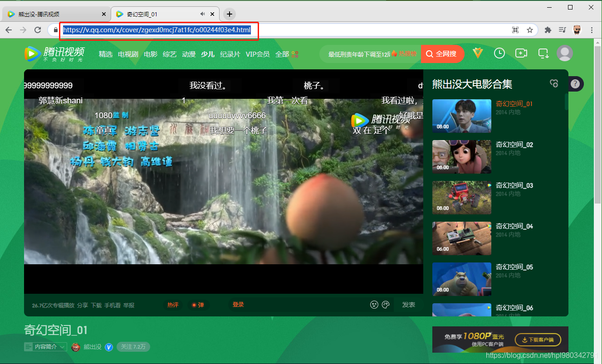Screen dimensions: 602x364
Task: Play the 奇幻空间_02 episode thumbnail
Action: 462,156
